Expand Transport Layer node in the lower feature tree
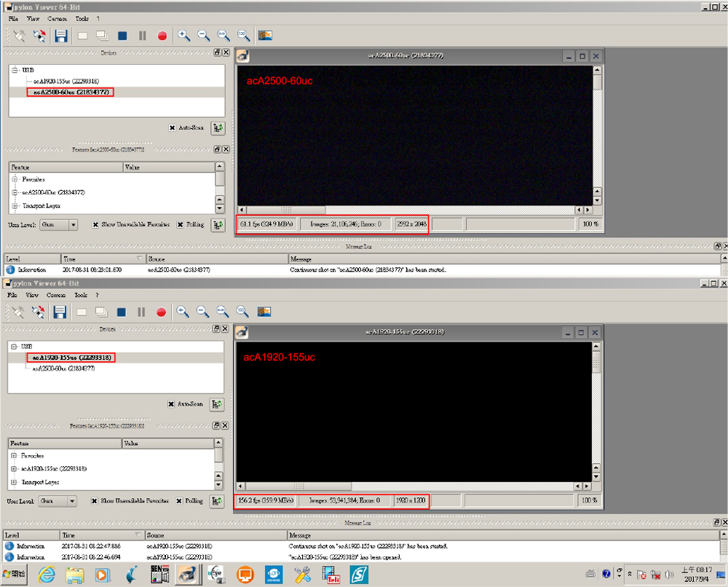The height and width of the screenshot is (587, 728). [x=14, y=482]
